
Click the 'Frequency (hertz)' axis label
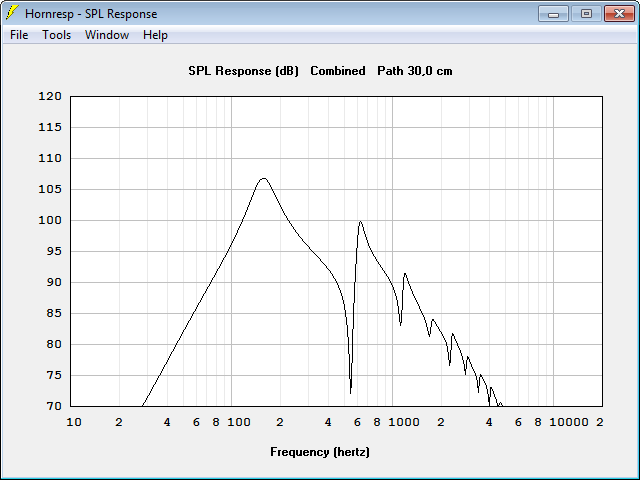[320, 452]
